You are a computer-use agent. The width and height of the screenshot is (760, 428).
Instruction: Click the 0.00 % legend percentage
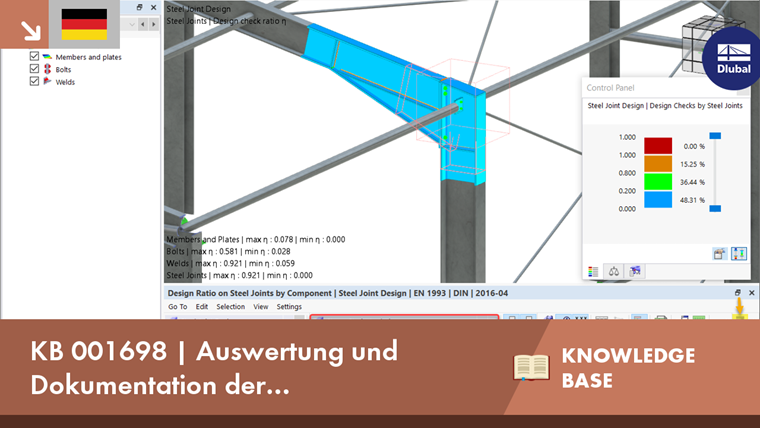[694, 146]
